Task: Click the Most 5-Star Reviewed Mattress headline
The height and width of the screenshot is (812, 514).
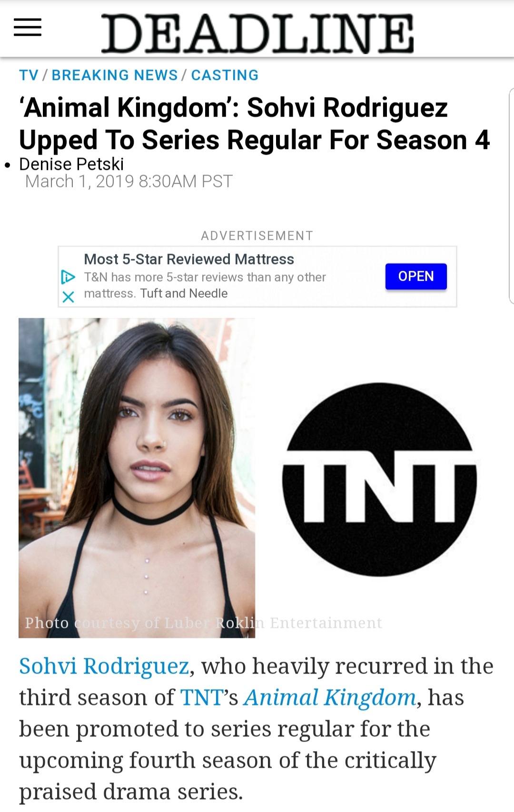Action: (x=189, y=259)
